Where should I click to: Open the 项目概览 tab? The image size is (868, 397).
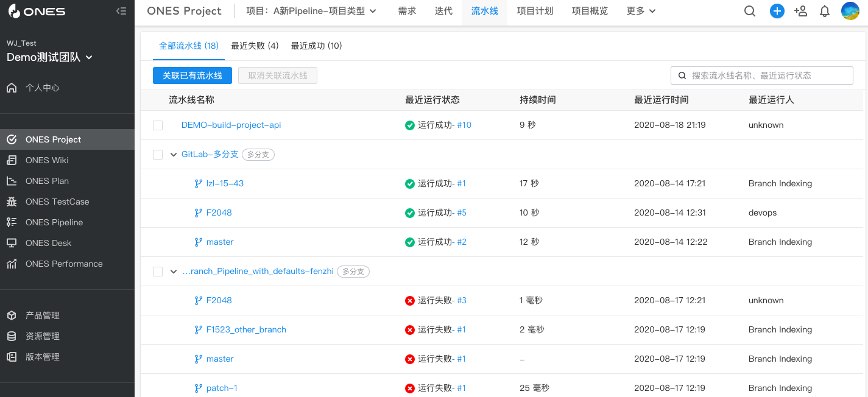pos(590,11)
